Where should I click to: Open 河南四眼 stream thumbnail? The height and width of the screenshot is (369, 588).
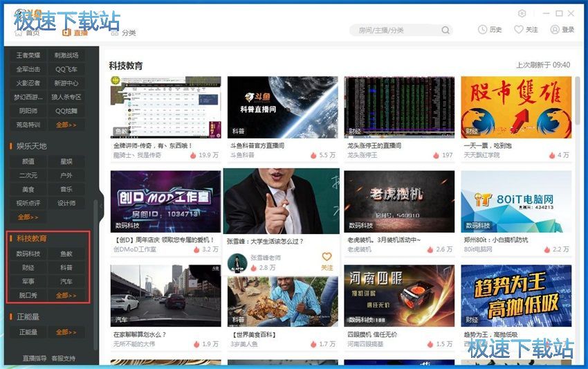point(399,296)
